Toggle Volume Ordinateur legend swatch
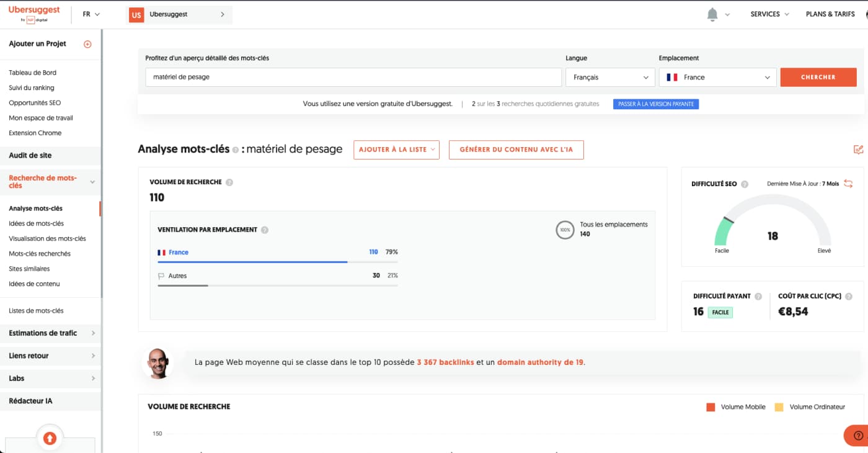 click(x=779, y=407)
